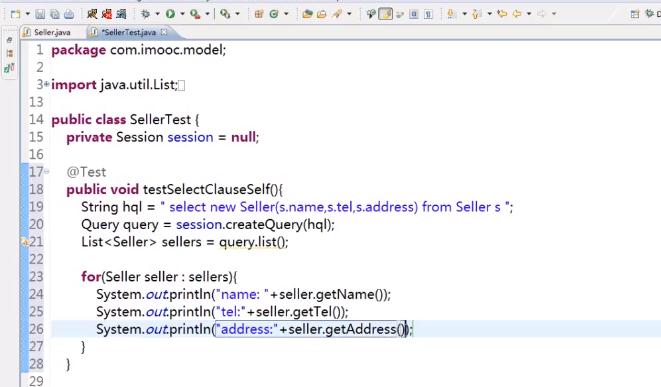Open the New Java Class dropdown arrow
This screenshot has width=661, height=387.
[286, 14]
